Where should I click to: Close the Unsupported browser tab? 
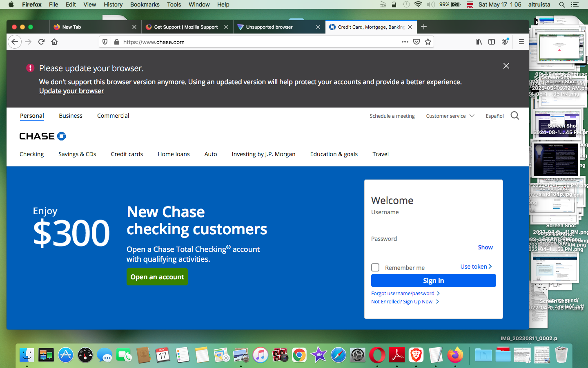coord(318,27)
